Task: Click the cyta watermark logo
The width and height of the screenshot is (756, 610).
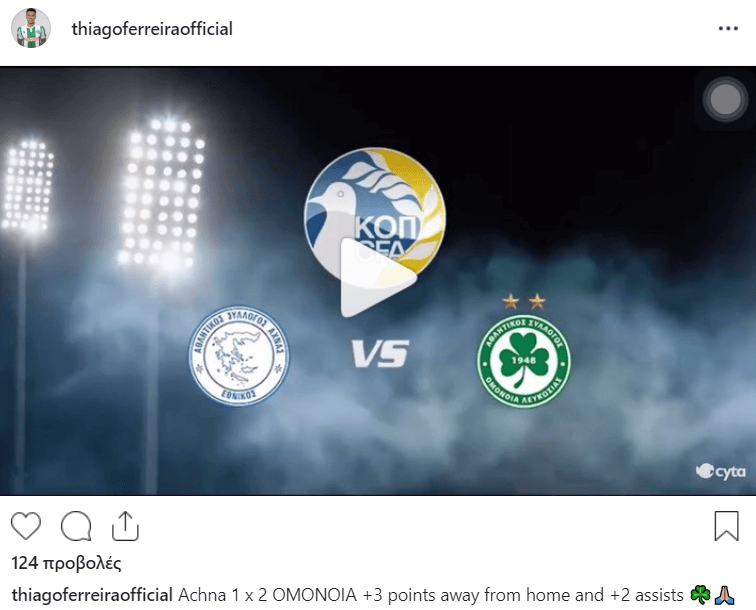Action: (720, 471)
